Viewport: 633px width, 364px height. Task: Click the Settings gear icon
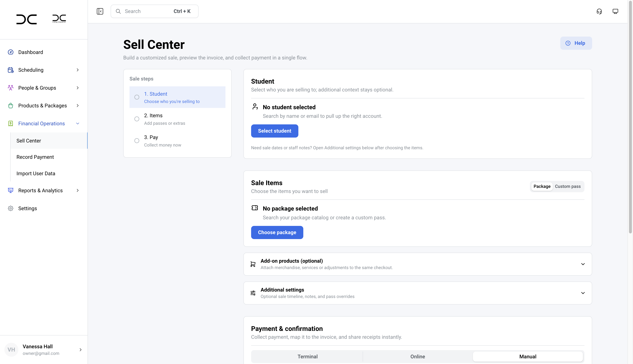(x=10, y=208)
